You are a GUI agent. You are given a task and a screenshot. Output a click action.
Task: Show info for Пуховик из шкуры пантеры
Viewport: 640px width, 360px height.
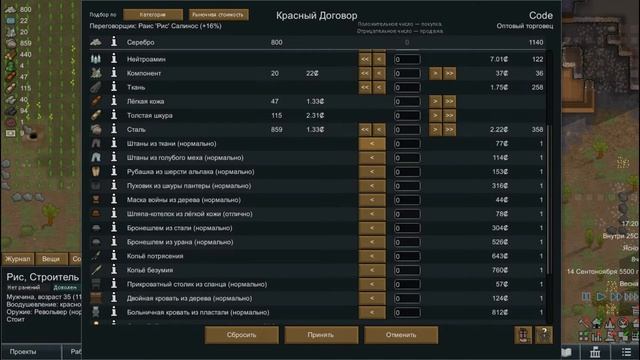(114, 186)
